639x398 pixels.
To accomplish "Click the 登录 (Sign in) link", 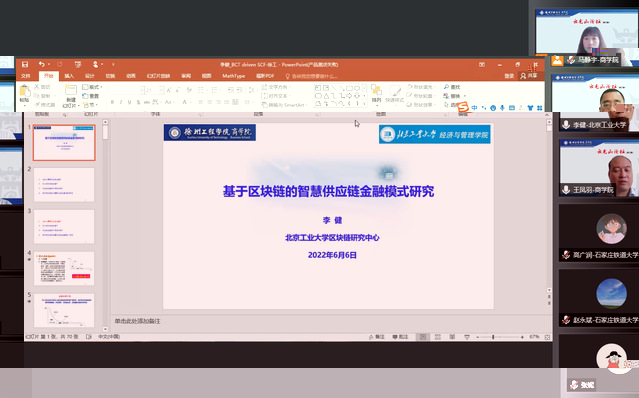I will pos(509,76).
